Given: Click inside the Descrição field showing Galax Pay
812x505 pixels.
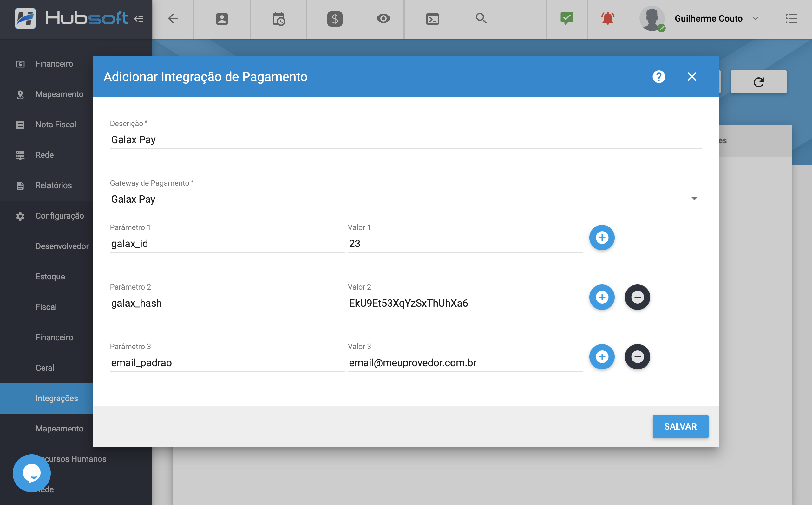Looking at the screenshot, I should coord(234,140).
